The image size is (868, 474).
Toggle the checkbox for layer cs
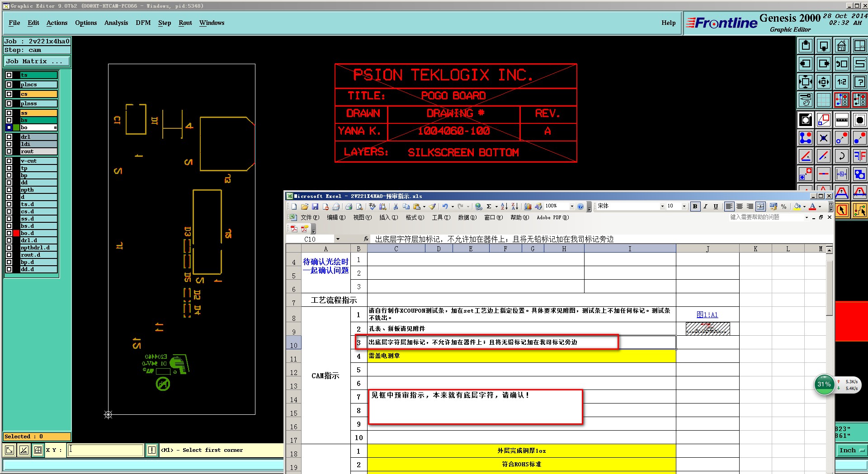pyautogui.click(x=9, y=94)
